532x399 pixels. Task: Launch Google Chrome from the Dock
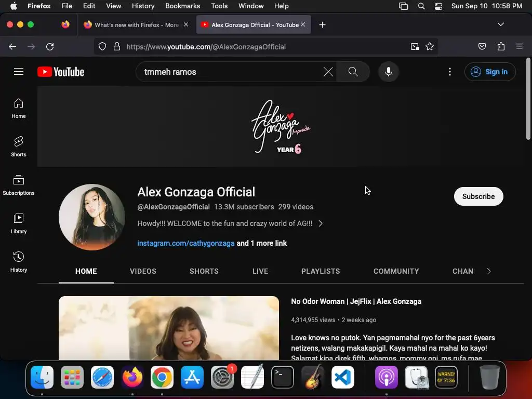[162, 377]
